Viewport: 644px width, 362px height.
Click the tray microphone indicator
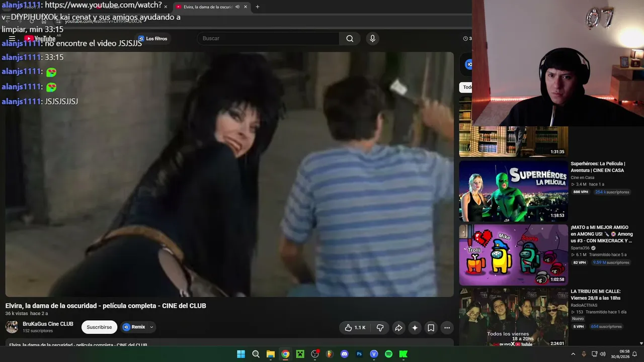pos(584,354)
